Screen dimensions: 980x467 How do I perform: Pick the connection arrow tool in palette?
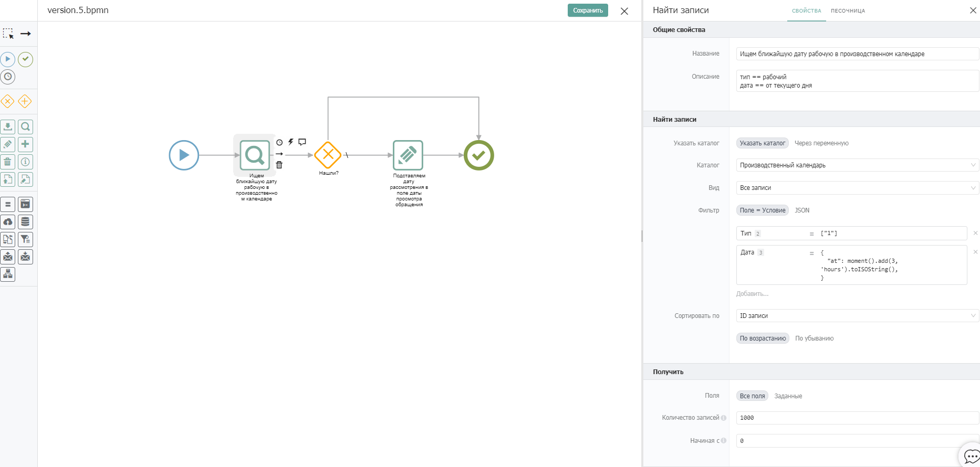[25, 34]
